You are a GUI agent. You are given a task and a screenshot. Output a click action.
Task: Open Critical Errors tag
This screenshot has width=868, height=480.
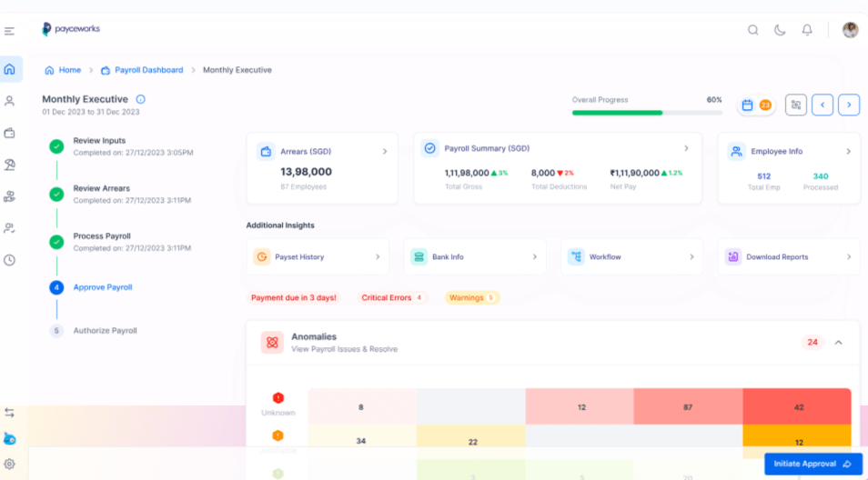coord(392,297)
